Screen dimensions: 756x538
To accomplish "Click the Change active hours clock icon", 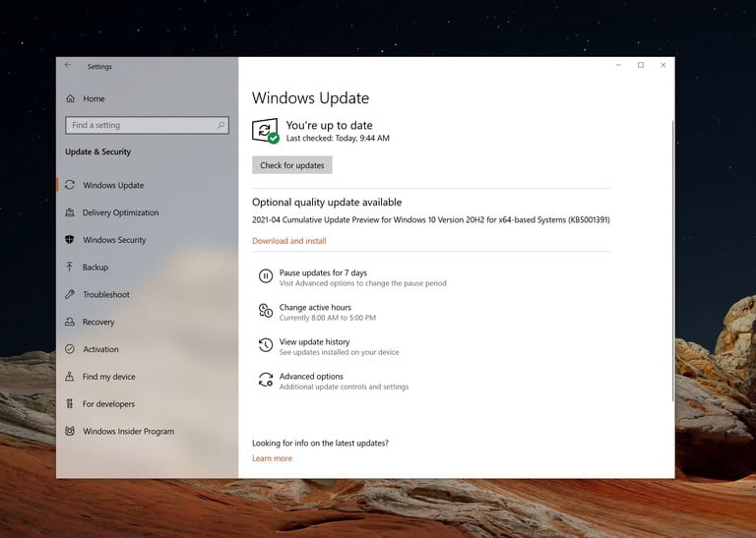I will 266,311.
